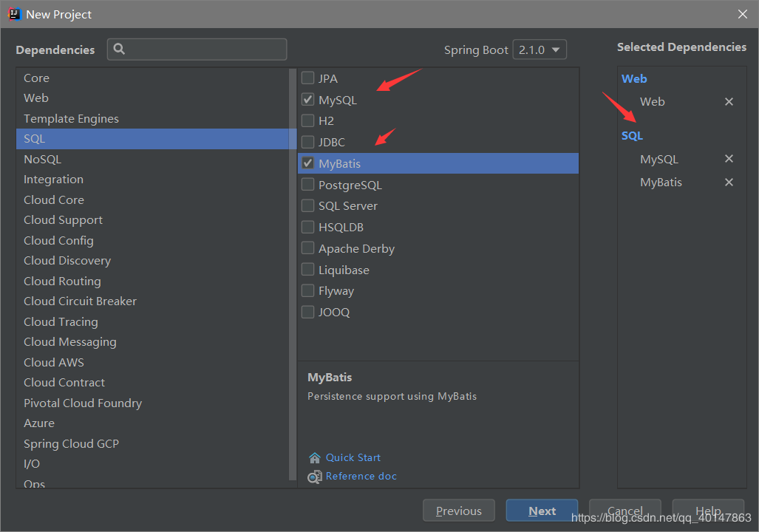Check the JPA dependency
Viewport: 759px width, 532px height.
(308, 78)
